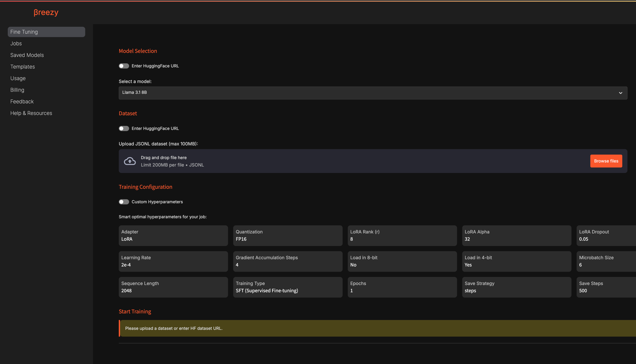Click the model dropdown chevron arrow
Viewport: 636px width, 364px height.
click(x=620, y=93)
